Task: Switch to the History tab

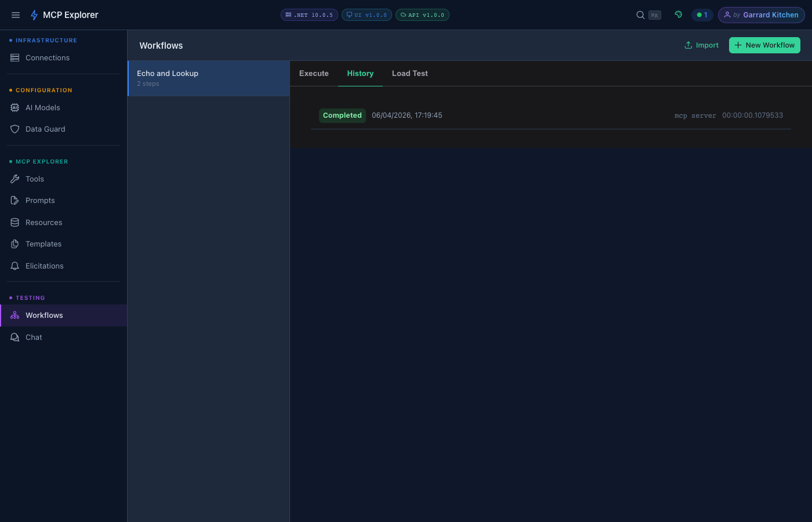Action: point(360,73)
